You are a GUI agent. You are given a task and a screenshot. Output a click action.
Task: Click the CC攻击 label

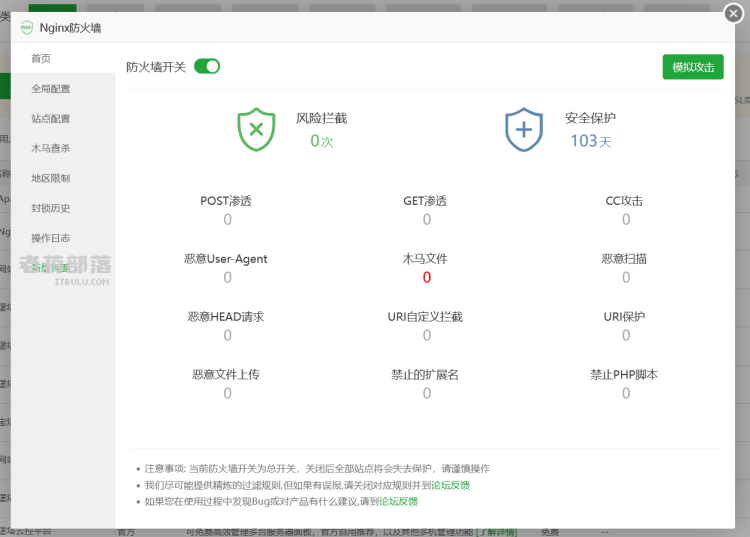pyautogui.click(x=624, y=201)
